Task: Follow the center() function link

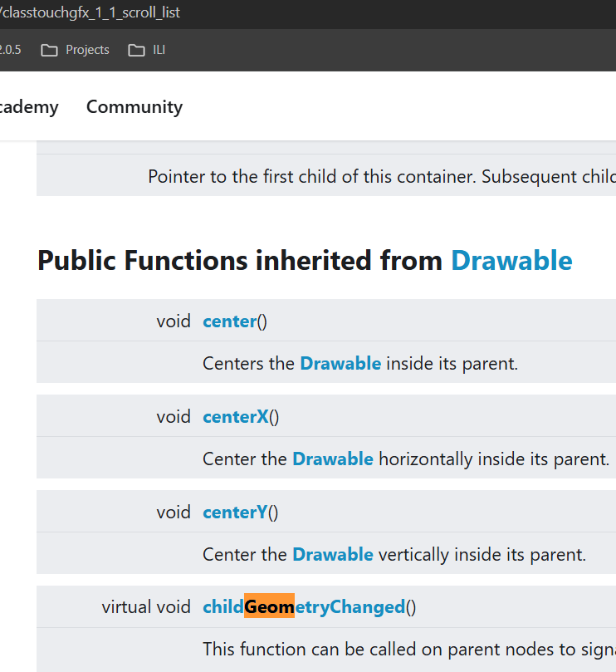Action: click(228, 321)
